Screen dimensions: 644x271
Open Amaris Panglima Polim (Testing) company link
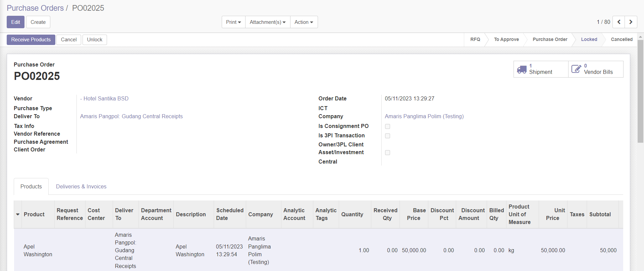[x=424, y=116]
